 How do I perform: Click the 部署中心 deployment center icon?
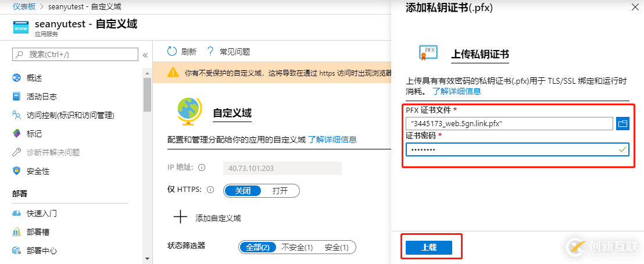tap(16, 251)
